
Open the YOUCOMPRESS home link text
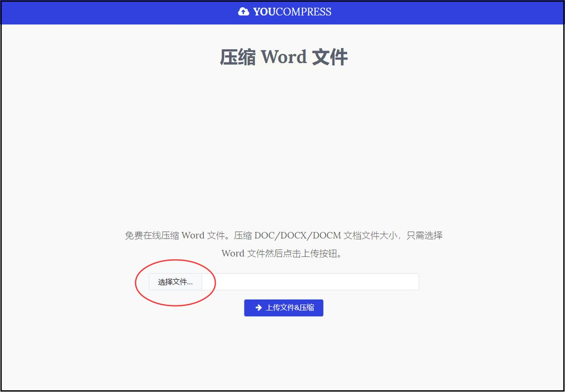click(x=292, y=12)
